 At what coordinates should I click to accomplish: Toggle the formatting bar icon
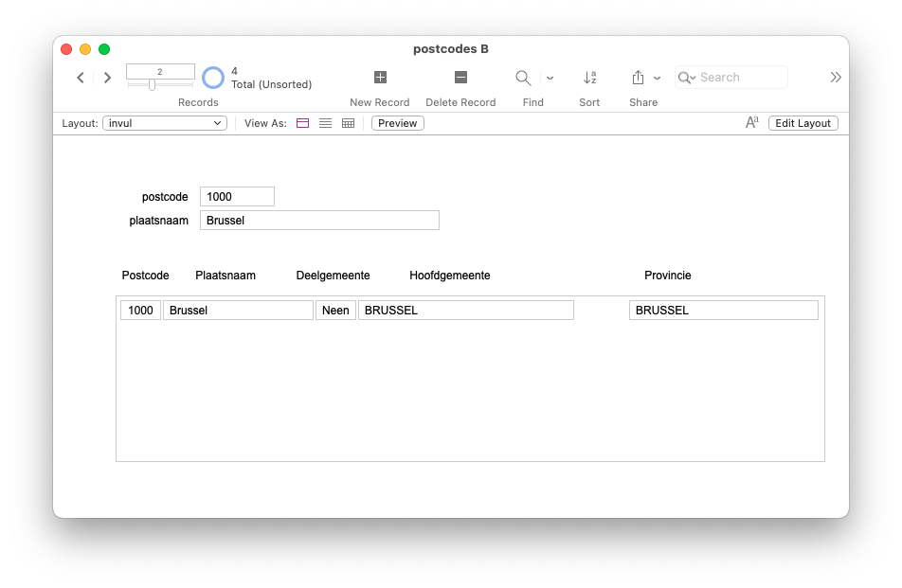pos(752,123)
